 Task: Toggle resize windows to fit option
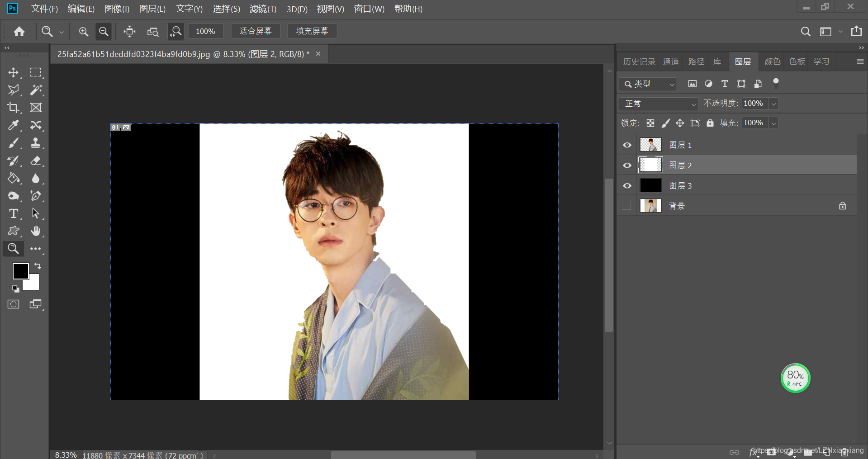pyautogui.click(x=129, y=31)
